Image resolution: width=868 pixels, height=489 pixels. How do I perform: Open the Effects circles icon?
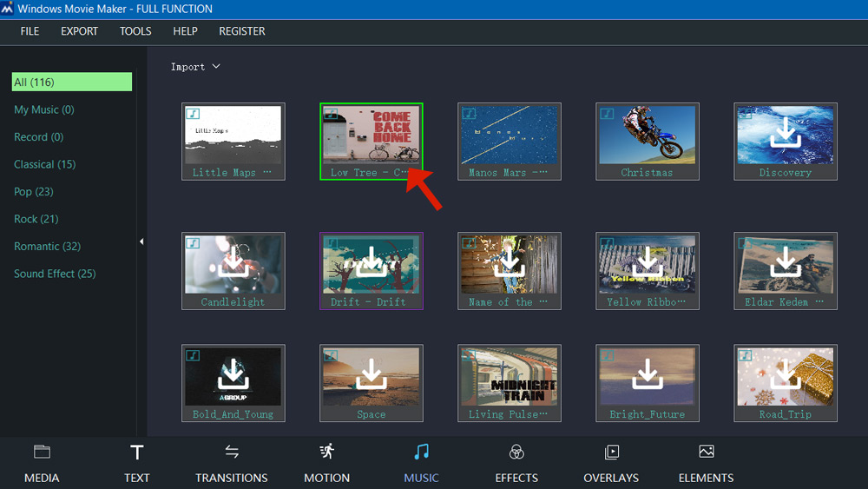click(x=516, y=452)
